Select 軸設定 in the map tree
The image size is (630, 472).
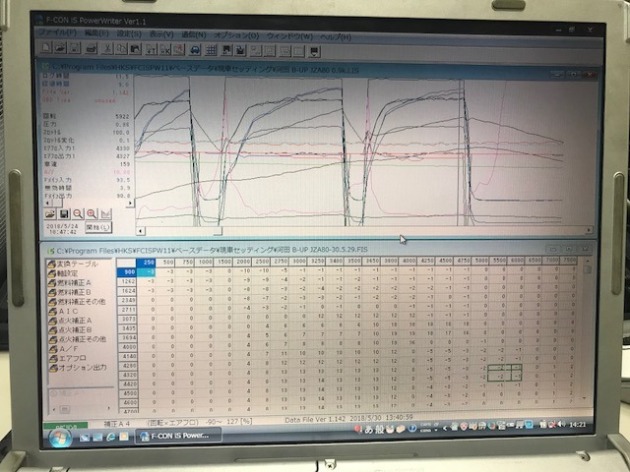pyautogui.click(x=63, y=274)
